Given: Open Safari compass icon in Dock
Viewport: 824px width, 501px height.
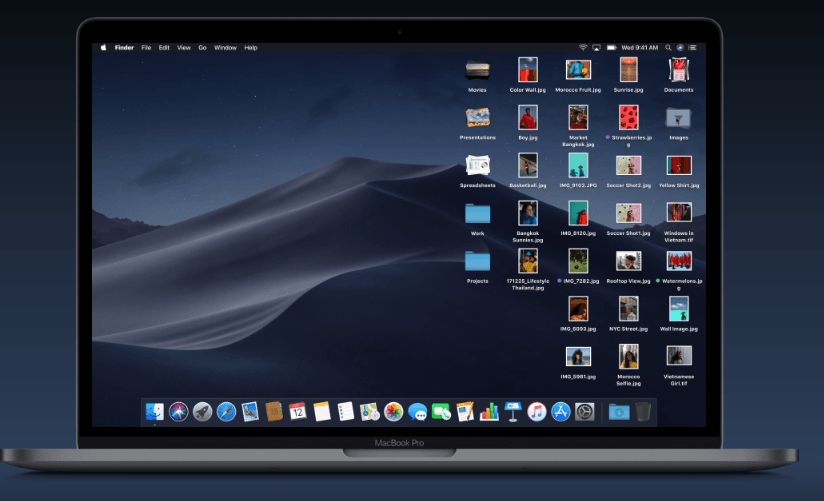Looking at the screenshot, I should [x=227, y=411].
